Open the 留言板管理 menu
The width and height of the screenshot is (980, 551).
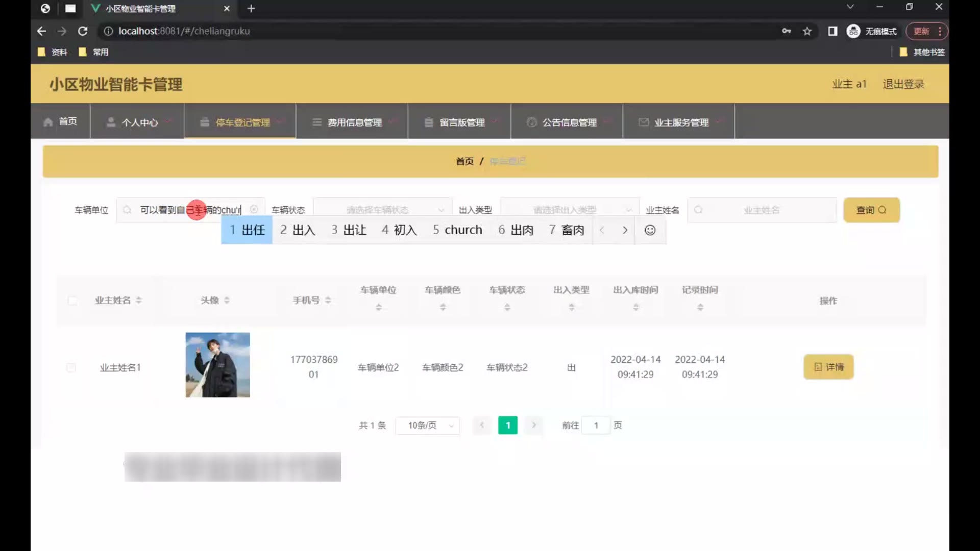point(462,122)
